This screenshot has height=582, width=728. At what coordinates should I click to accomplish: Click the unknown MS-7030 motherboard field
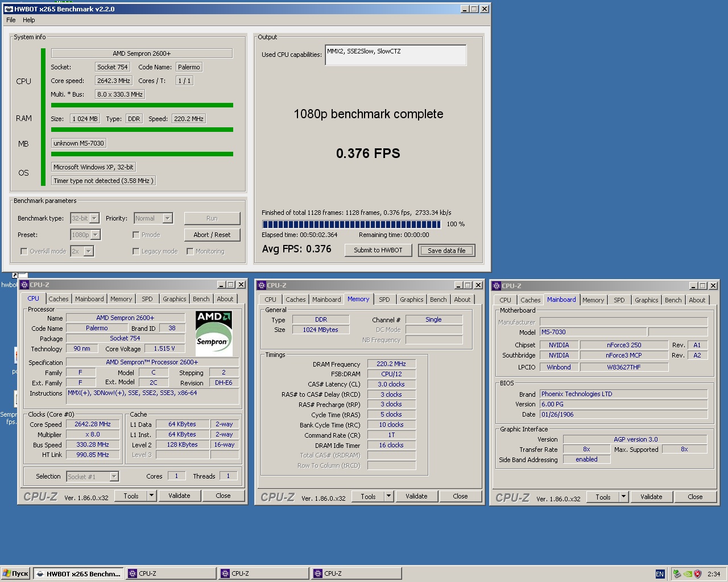pos(78,143)
